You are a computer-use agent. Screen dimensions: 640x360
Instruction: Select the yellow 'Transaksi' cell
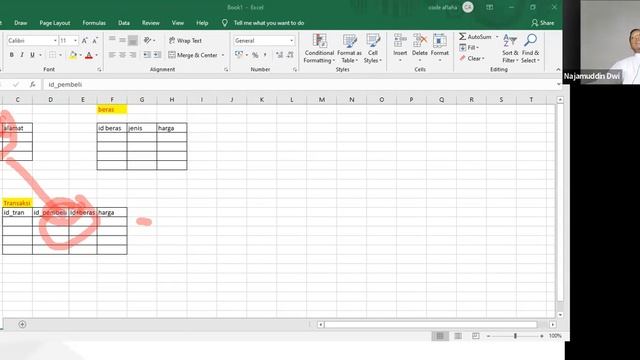pos(17,203)
